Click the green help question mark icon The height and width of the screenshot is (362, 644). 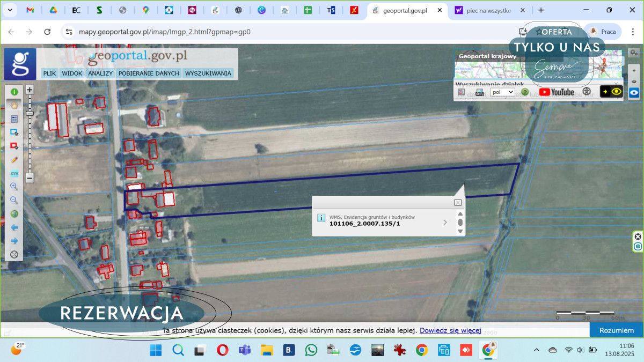[525, 92]
